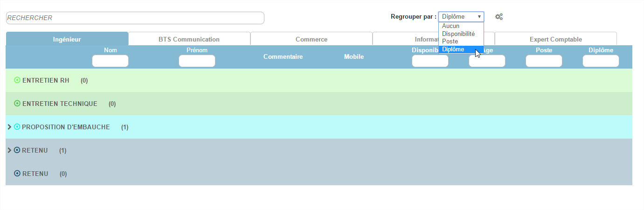Click the Prénom filter input

(x=197, y=61)
